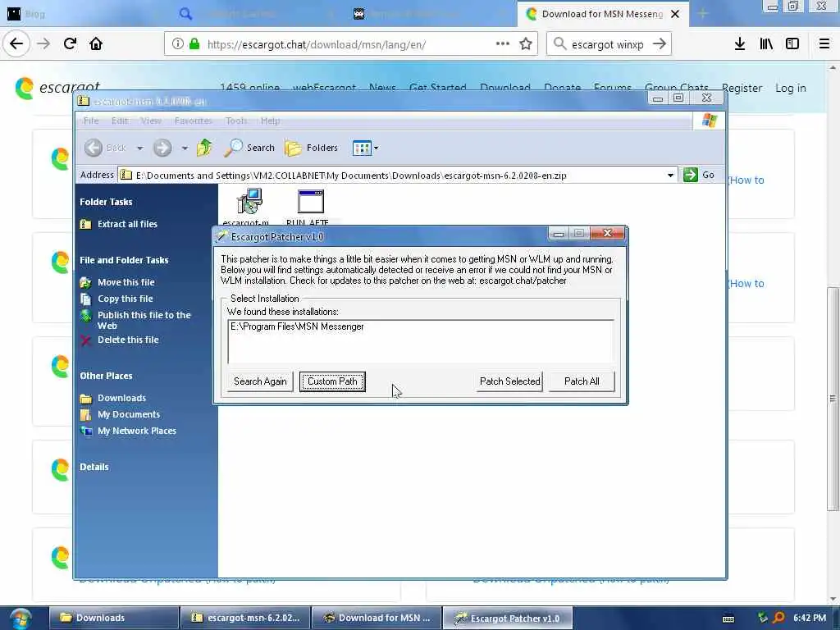Click the green Go button

(x=699, y=176)
